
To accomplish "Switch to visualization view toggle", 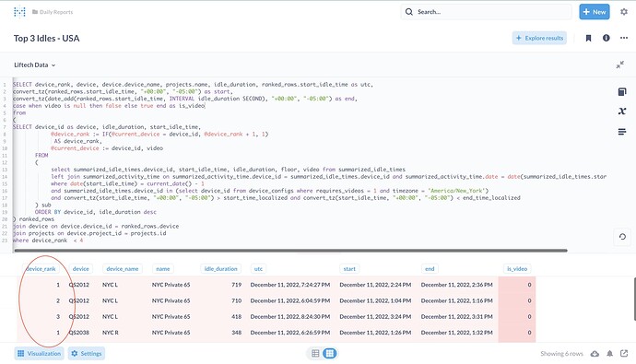I will pos(330,354).
